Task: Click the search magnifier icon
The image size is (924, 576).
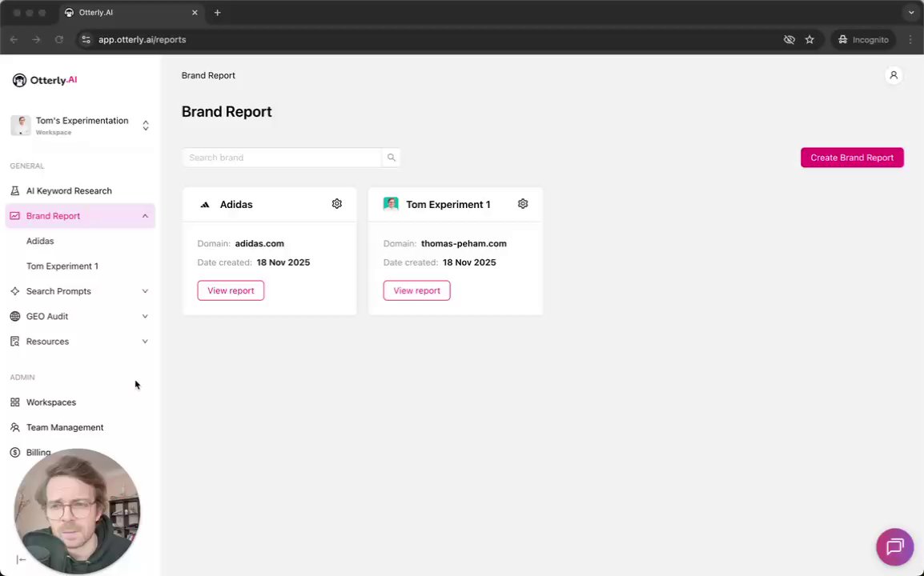Action: click(392, 158)
